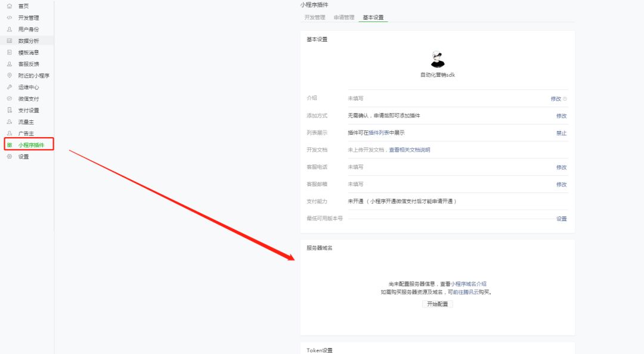Click the document icon beside 模板消息
The height and width of the screenshot is (354, 644).
(10, 52)
